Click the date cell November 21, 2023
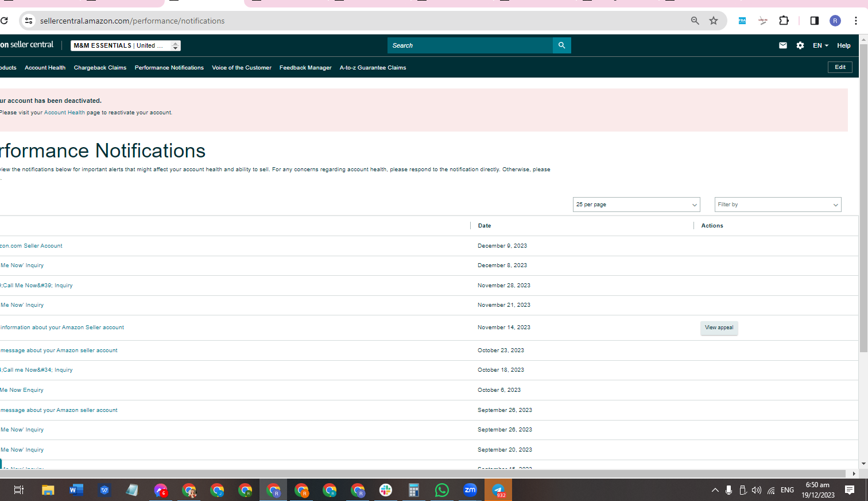868x501 pixels. coord(504,305)
